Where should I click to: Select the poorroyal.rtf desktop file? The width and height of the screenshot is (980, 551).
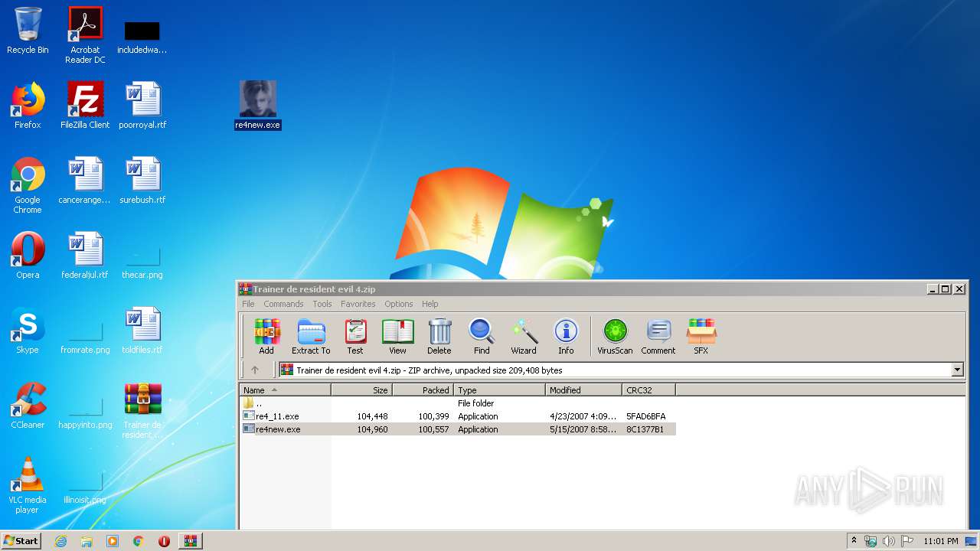click(x=143, y=106)
